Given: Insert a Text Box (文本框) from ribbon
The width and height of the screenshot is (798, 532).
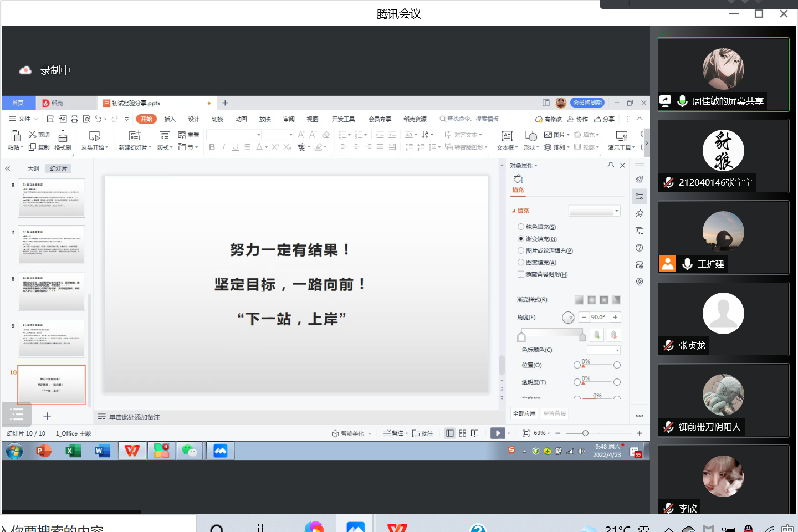Looking at the screenshot, I should click(507, 136).
